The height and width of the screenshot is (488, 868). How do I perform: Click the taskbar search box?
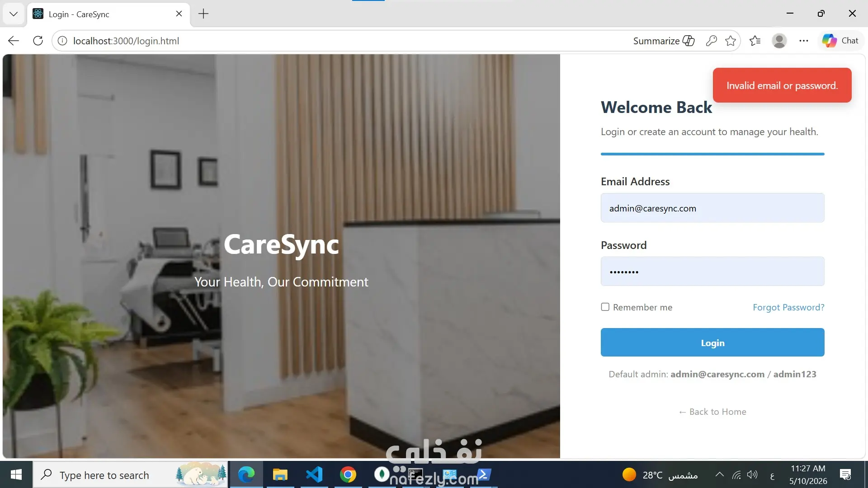click(x=130, y=474)
